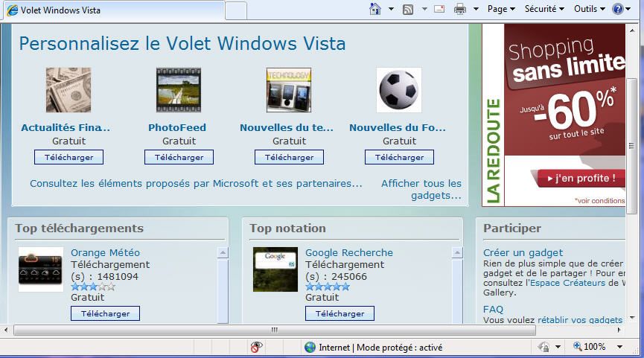The height and width of the screenshot is (358, 644).
Task: Open the Page menu
Action: pos(501,9)
